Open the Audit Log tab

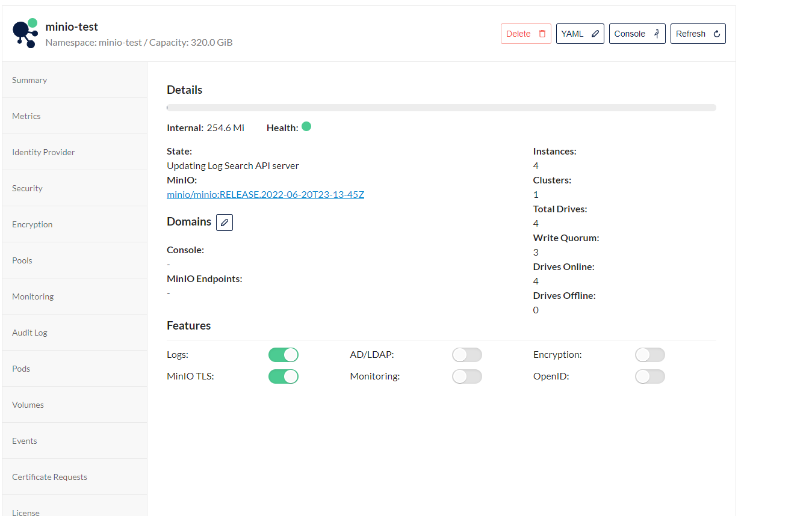click(75, 333)
